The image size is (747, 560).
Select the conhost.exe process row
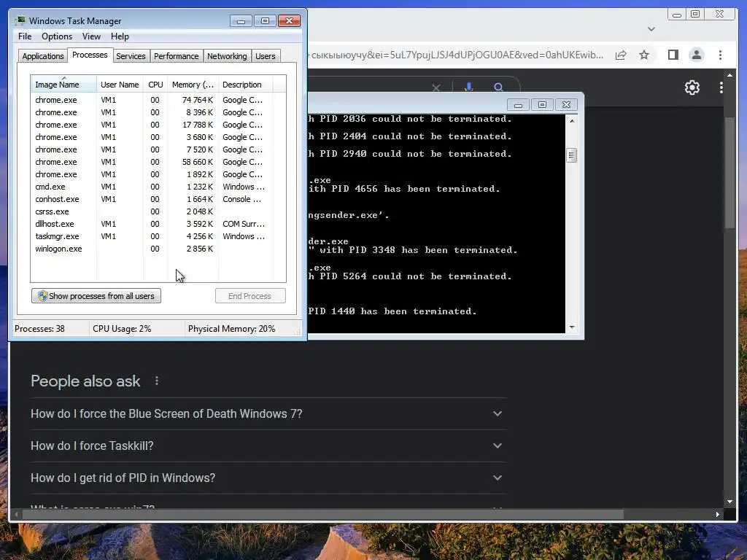pos(158,199)
